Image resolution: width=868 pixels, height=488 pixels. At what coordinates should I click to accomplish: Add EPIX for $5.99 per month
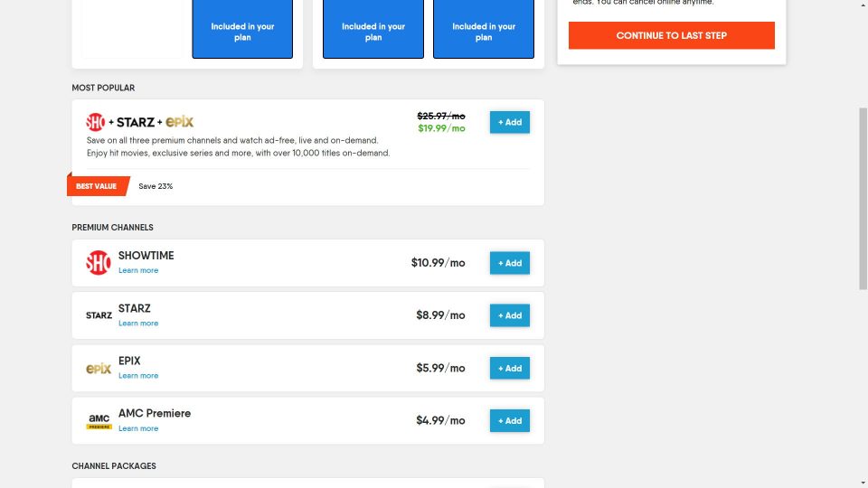click(510, 368)
